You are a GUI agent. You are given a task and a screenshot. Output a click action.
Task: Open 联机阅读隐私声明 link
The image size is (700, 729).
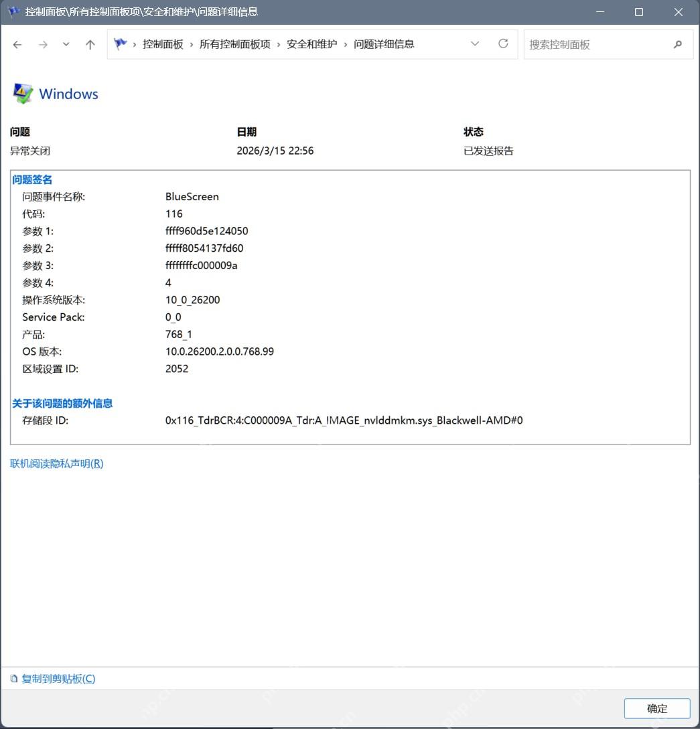[x=57, y=463]
